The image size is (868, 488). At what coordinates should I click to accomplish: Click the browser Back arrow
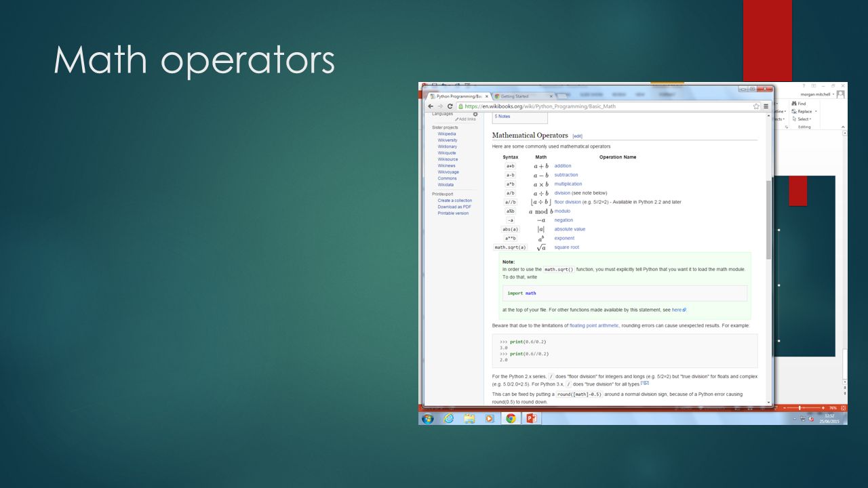coord(430,106)
